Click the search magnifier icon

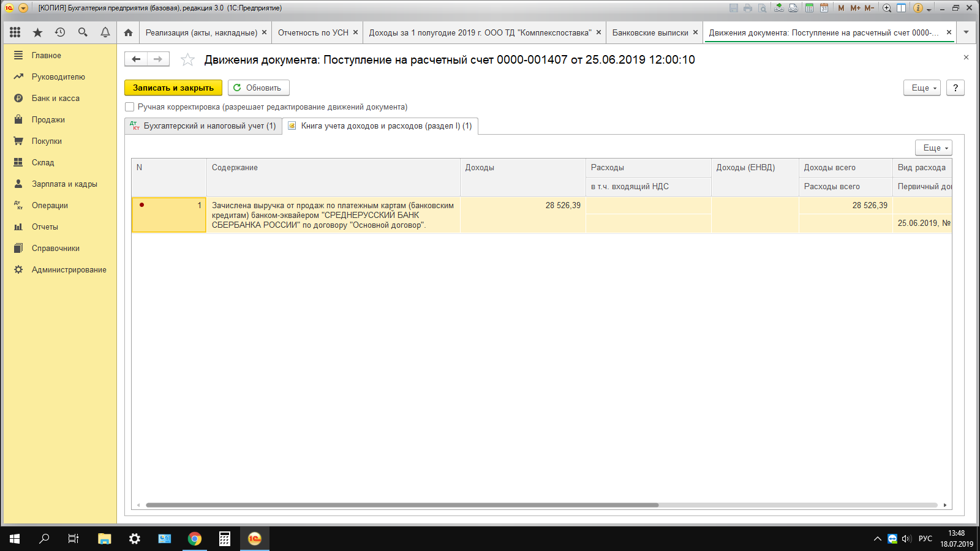tap(83, 32)
